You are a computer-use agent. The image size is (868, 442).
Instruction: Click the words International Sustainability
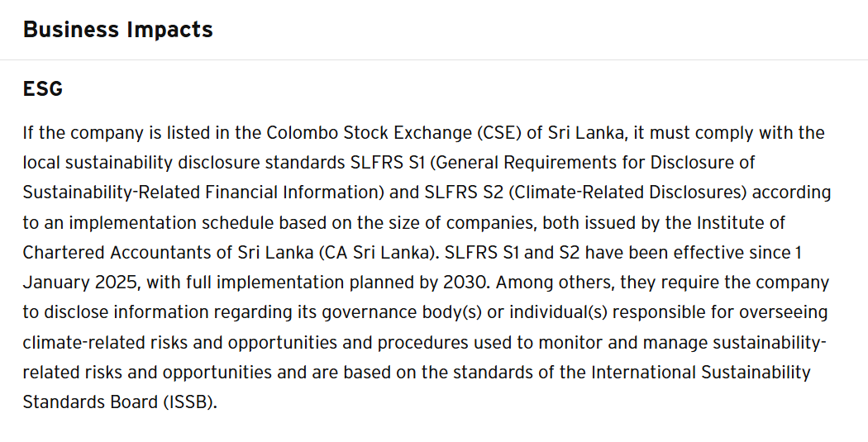pyautogui.click(x=701, y=373)
